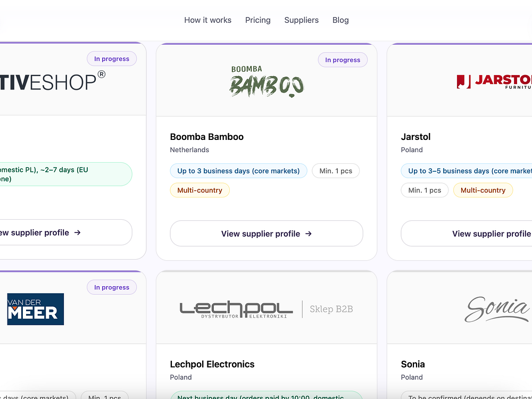Click the Boomba Bamboo supplier name
The width and height of the screenshot is (532, 399).
pyautogui.click(x=206, y=137)
